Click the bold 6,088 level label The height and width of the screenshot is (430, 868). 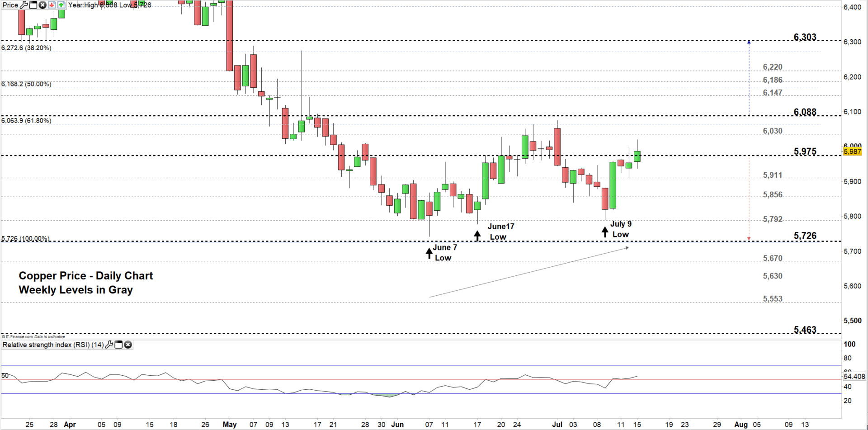(805, 112)
